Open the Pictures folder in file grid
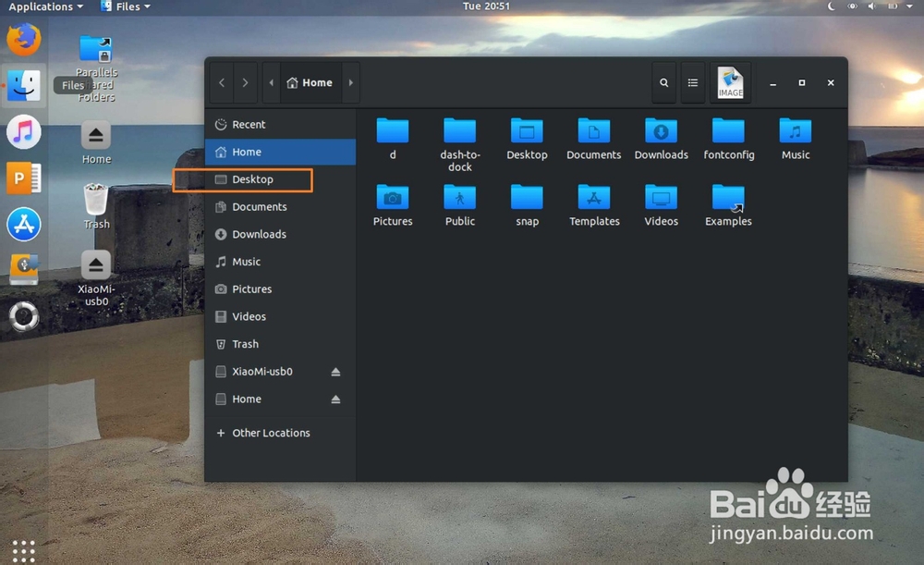Viewport: 924px width, 565px height. [x=393, y=205]
